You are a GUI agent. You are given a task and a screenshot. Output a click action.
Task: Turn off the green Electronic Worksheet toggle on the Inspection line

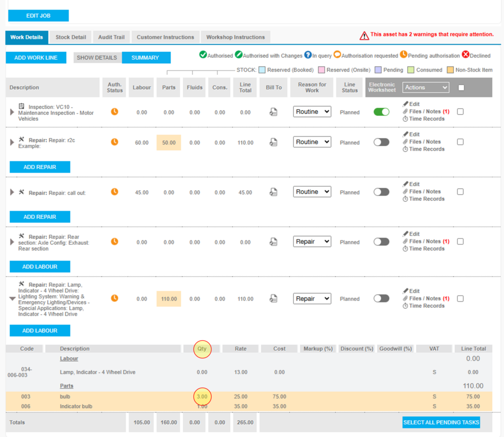[381, 112]
